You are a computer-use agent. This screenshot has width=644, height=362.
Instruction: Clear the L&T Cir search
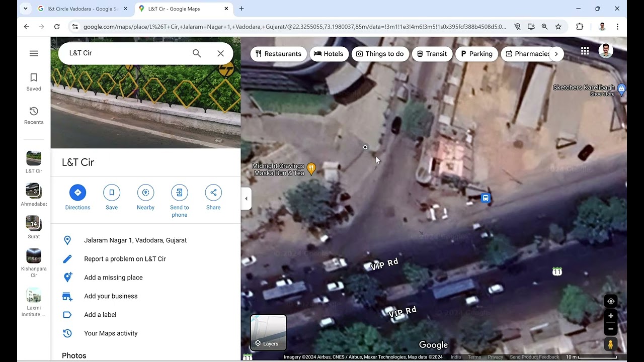[x=220, y=53]
